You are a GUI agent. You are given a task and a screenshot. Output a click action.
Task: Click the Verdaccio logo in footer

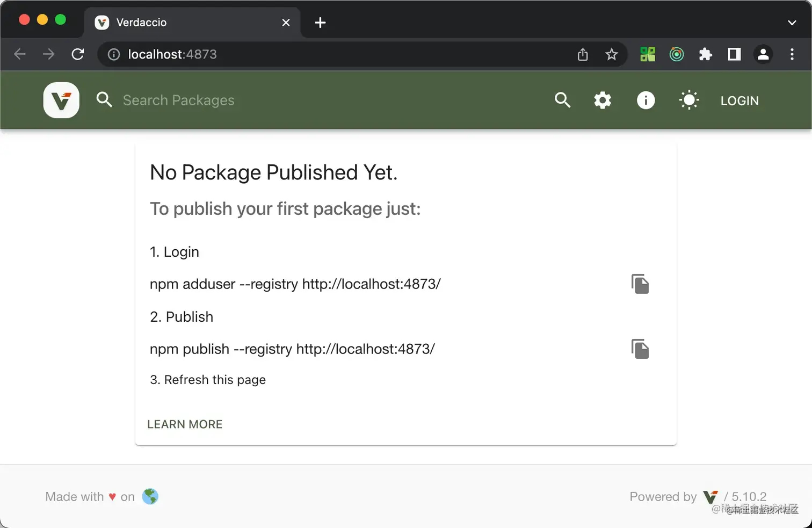[x=711, y=497]
